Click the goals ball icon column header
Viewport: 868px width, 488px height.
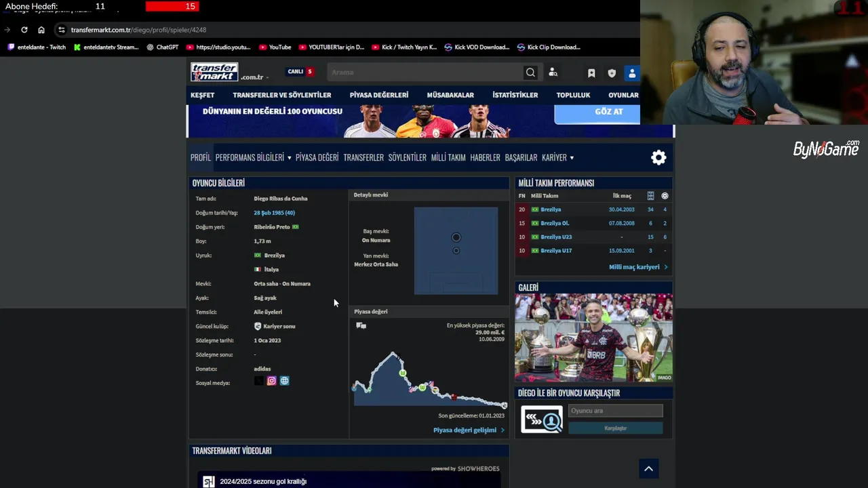point(665,196)
